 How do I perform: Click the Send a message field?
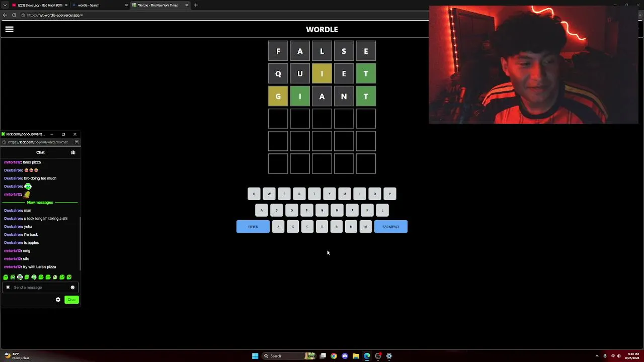[39, 287]
